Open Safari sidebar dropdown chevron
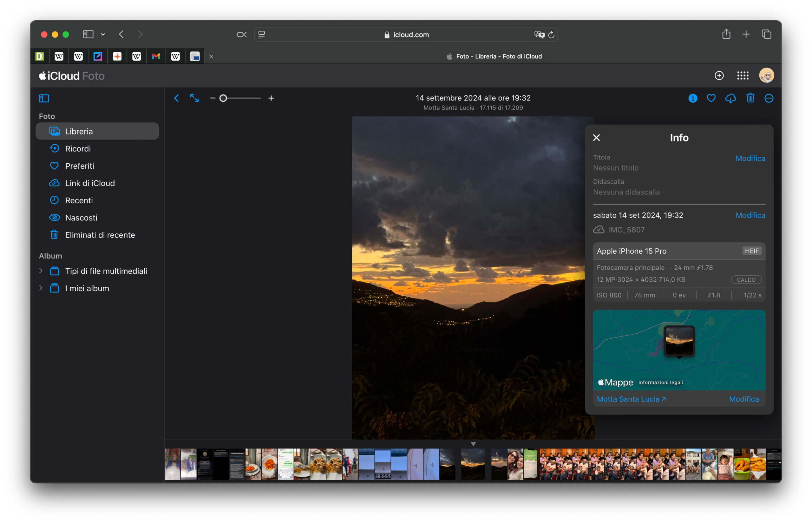812x523 pixels. [103, 34]
